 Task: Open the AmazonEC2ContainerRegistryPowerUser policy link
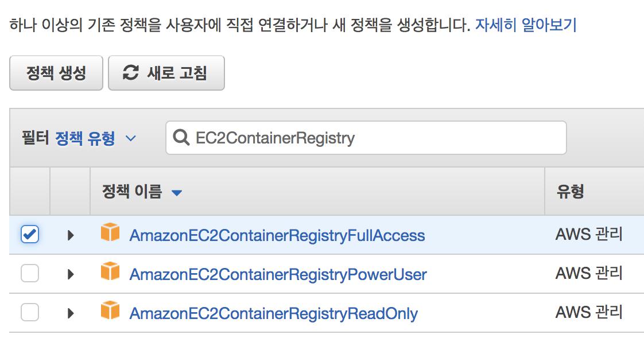(x=278, y=274)
